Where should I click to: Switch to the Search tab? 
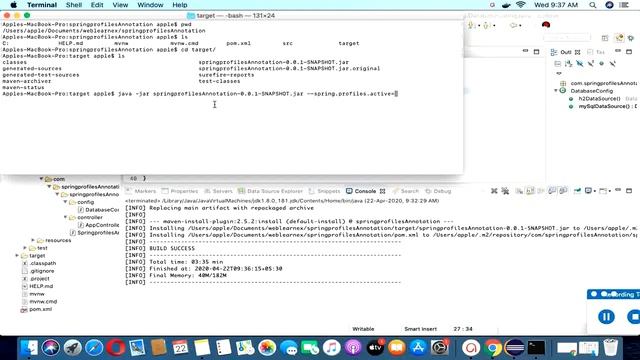tap(406, 191)
